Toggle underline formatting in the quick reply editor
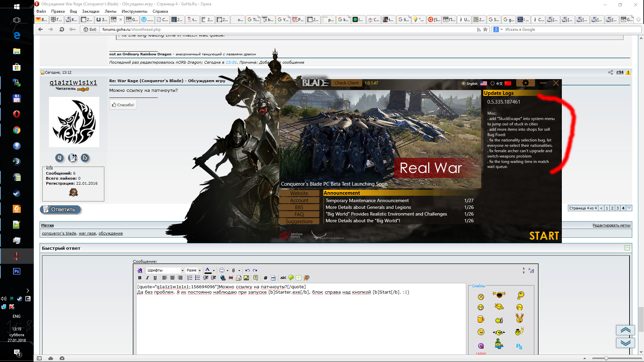 pyautogui.click(x=155, y=278)
